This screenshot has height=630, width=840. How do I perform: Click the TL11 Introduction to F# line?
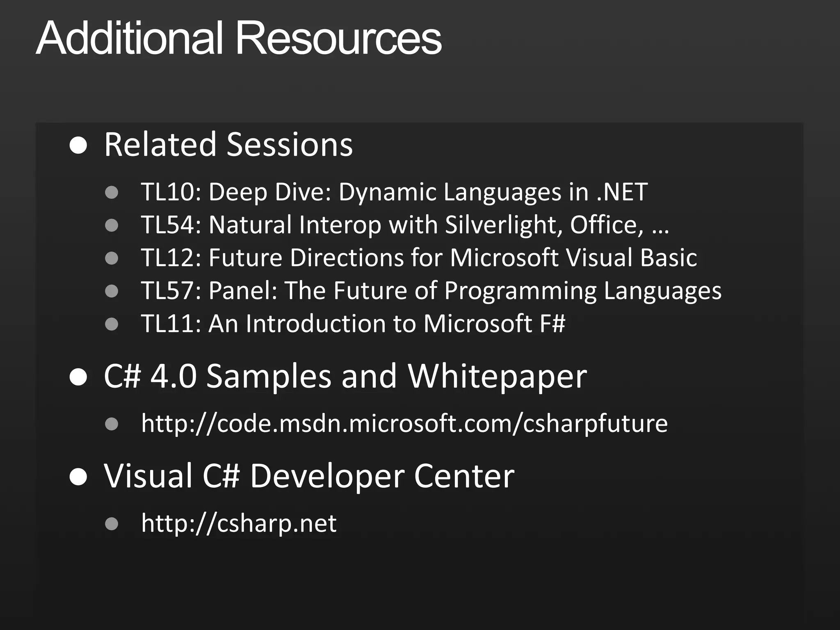coord(353,324)
